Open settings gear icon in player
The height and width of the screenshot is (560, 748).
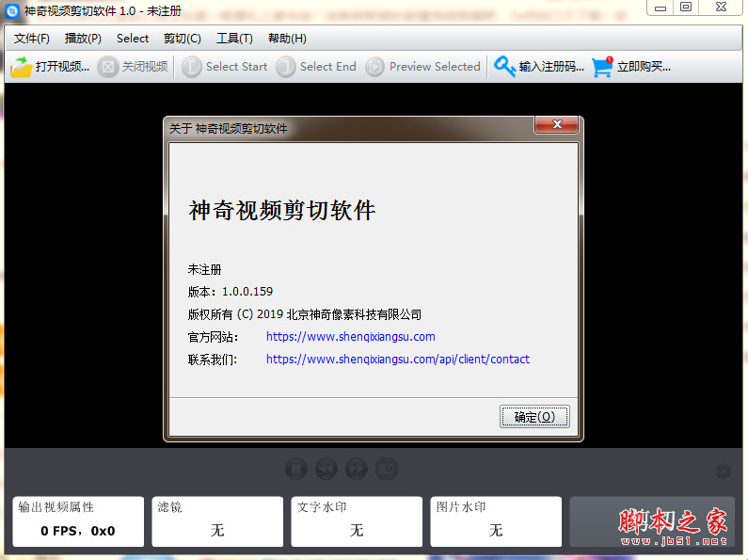724,472
